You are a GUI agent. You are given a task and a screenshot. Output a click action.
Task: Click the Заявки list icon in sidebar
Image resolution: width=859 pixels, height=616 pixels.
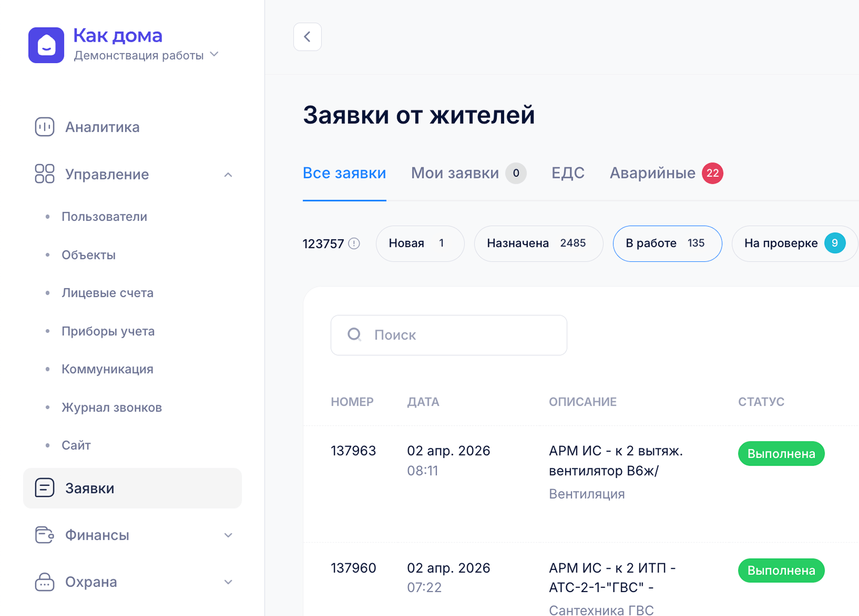[44, 488]
